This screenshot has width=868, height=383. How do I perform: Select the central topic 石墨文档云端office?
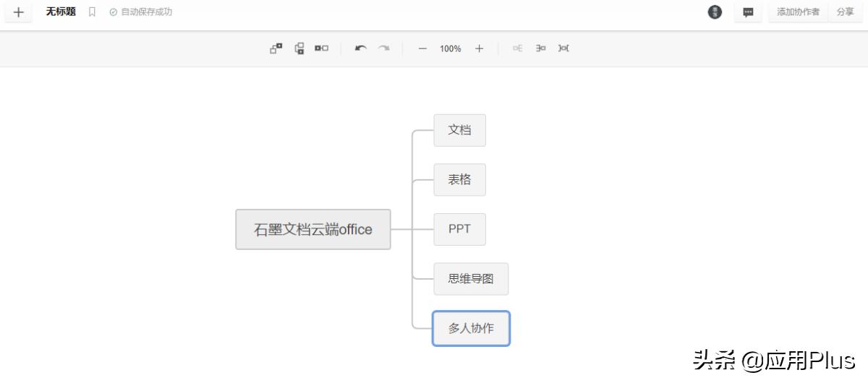pyautogui.click(x=313, y=229)
